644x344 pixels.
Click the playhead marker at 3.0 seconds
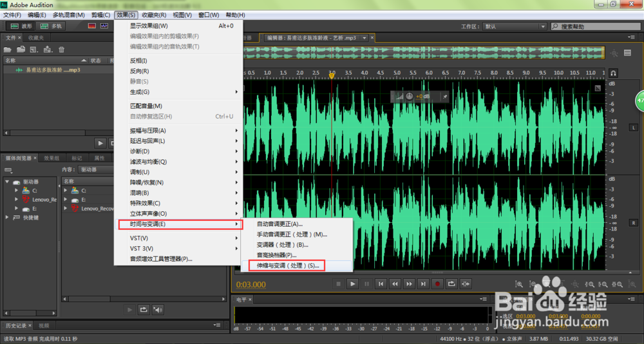click(332, 76)
